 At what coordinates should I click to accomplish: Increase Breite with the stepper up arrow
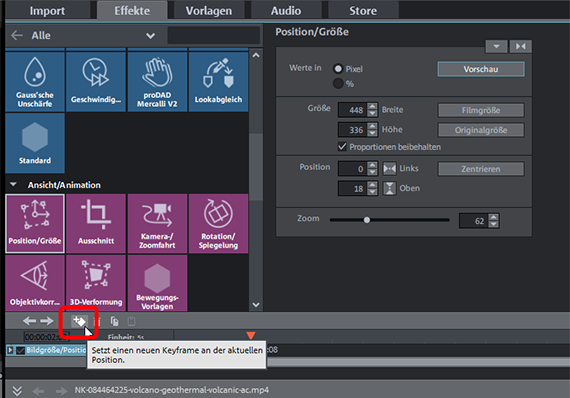click(372, 106)
